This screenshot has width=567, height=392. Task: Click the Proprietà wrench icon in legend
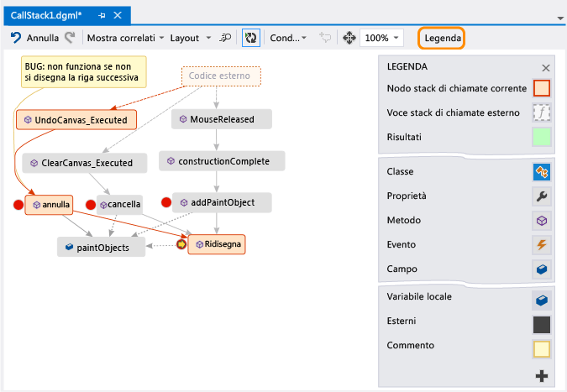542,196
